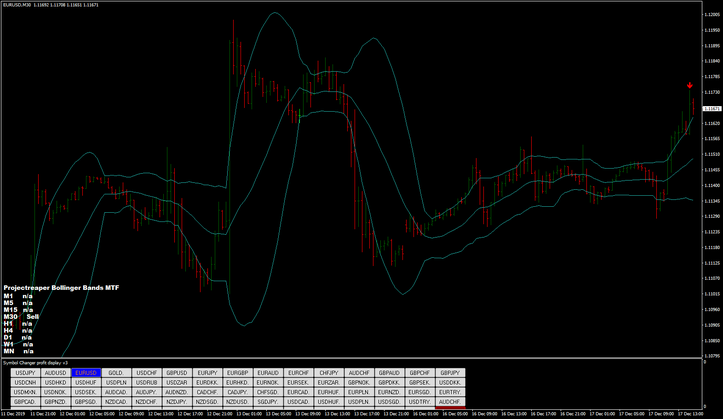Open the EURHUF. pair
Image resolution: width=723 pixels, height=419 pixels.
tap(329, 392)
